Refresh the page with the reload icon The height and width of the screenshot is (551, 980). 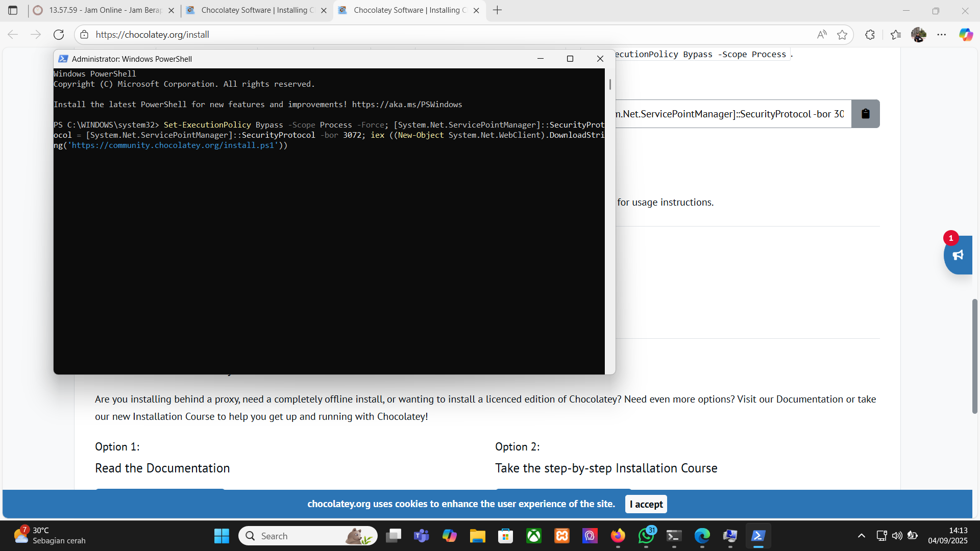[x=59, y=34]
